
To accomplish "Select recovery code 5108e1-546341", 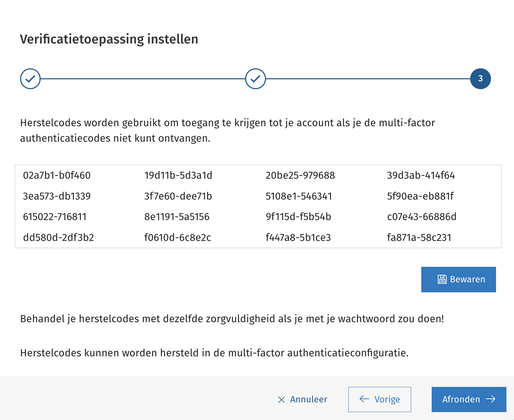I will point(299,196).
